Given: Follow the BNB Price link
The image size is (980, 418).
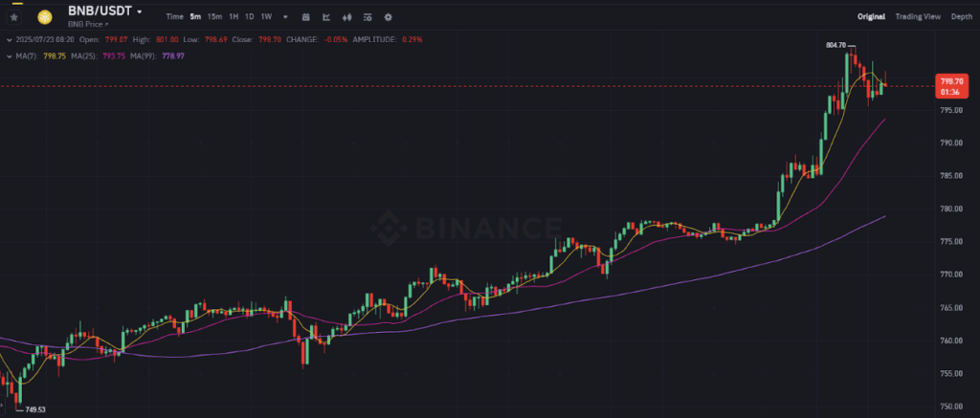Looking at the screenshot, I should [87, 23].
